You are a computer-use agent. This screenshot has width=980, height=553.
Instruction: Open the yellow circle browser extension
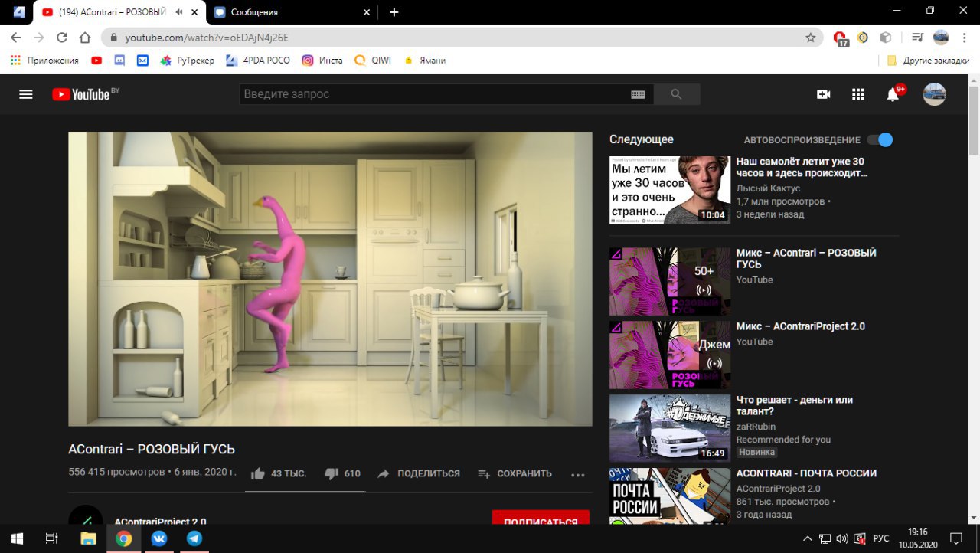(x=863, y=37)
